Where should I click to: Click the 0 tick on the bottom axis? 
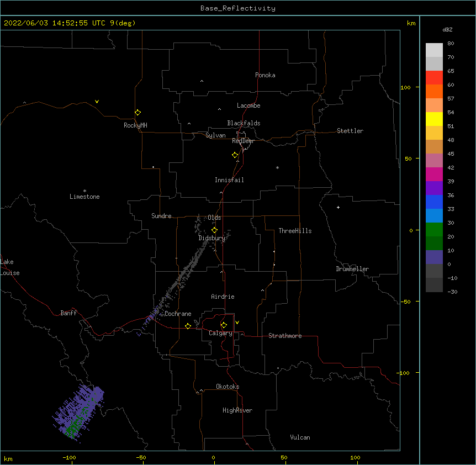click(x=213, y=457)
